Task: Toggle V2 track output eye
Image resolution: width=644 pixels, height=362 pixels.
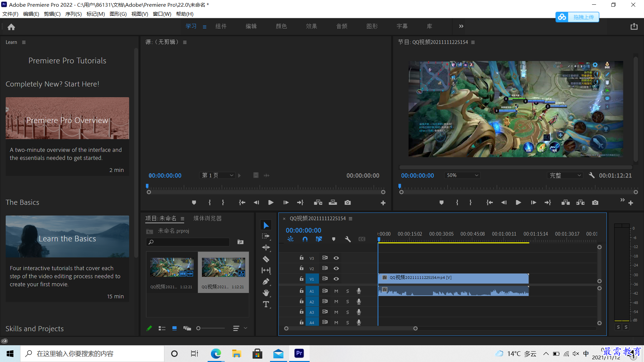Action: pos(336,268)
